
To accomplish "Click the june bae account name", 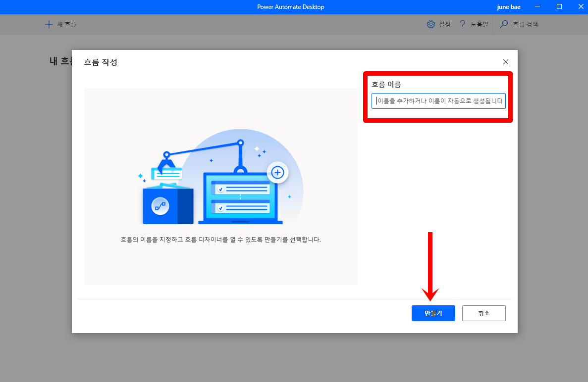I will pyautogui.click(x=509, y=6).
